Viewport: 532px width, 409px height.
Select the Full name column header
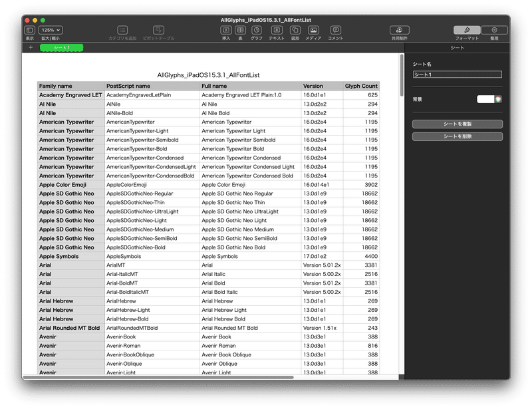tap(251, 86)
